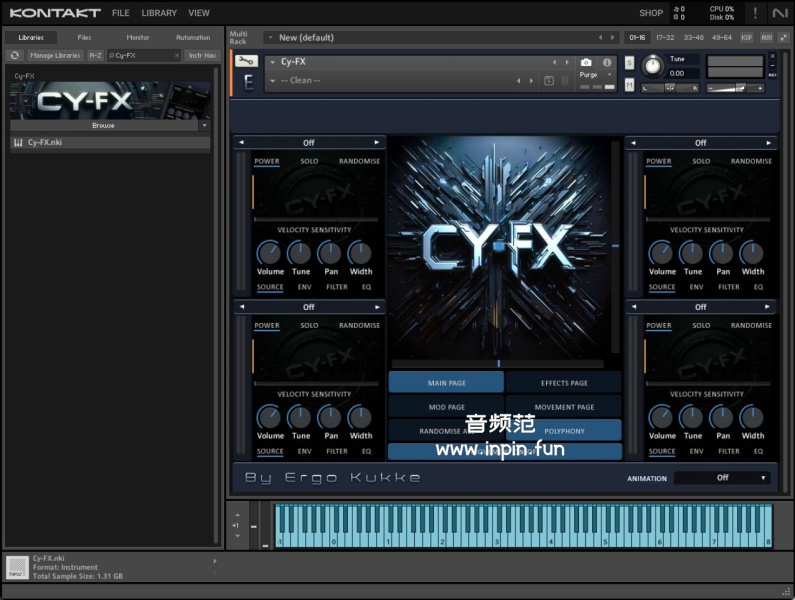Viewport: 795px width, 600px height.
Task: Enable SOLO on the top-right layer
Action: click(701, 161)
